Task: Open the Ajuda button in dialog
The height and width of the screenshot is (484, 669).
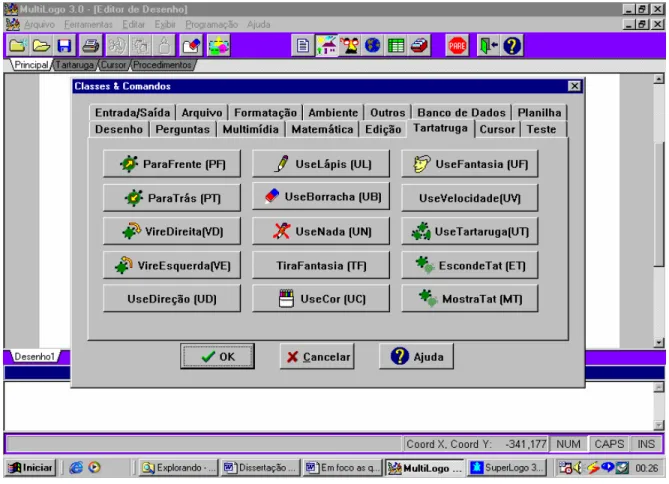Action: pyautogui.click(x=416, y=356)
